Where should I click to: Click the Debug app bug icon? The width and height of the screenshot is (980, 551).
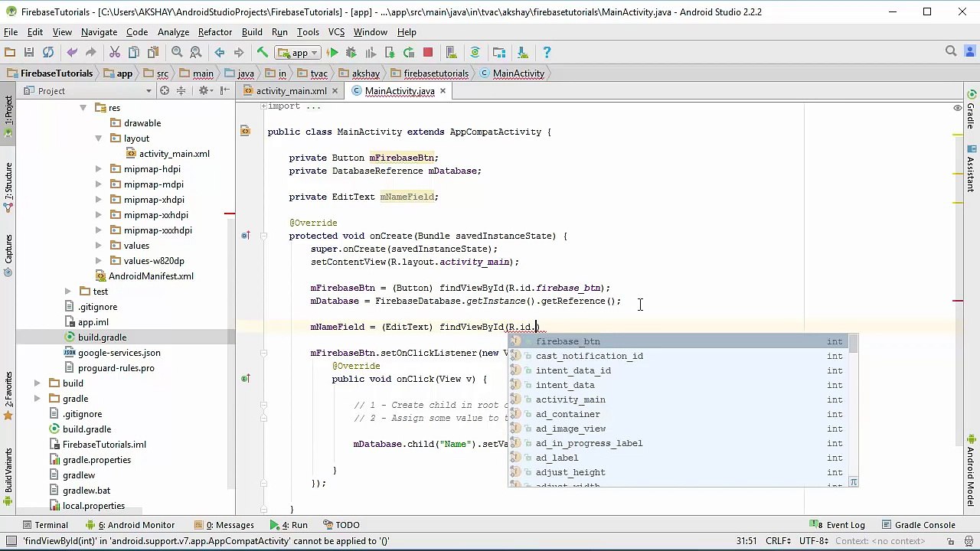pos(351,52)
